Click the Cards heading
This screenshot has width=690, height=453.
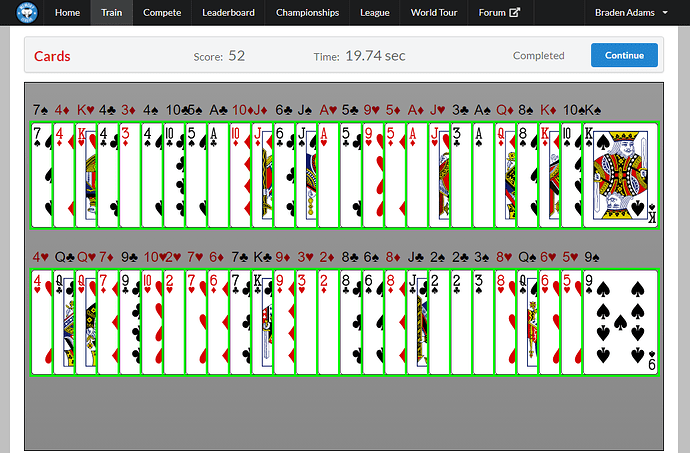(x=52, y=56)
